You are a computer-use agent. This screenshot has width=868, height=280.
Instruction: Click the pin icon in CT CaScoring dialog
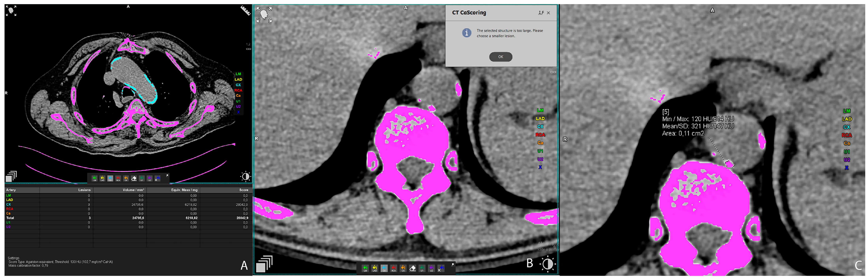(x=541, y=13)
